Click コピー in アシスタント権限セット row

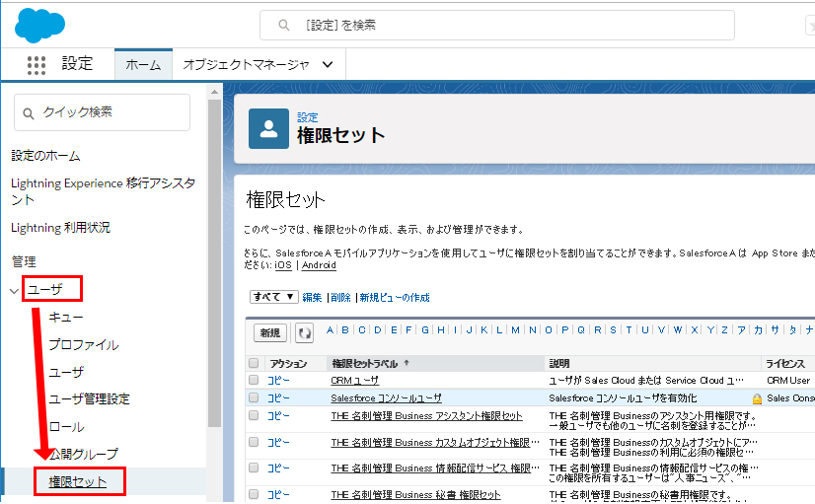(278, 415)
